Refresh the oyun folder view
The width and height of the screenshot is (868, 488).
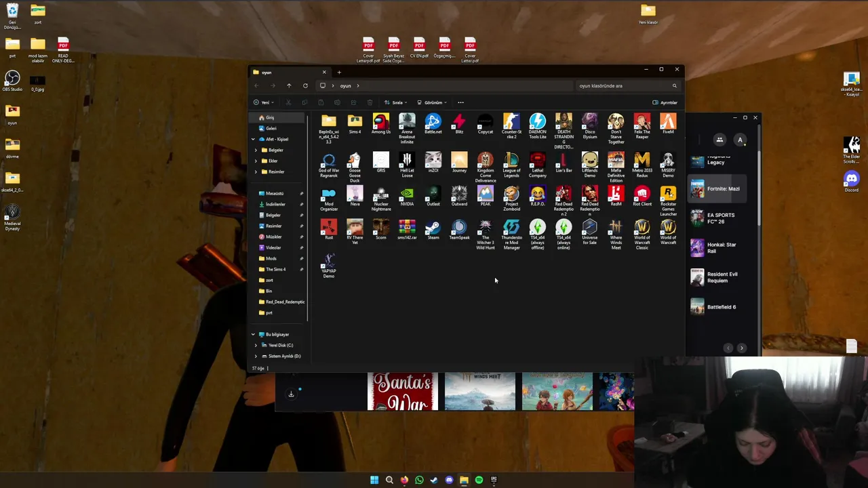click(x=305, y=85)
